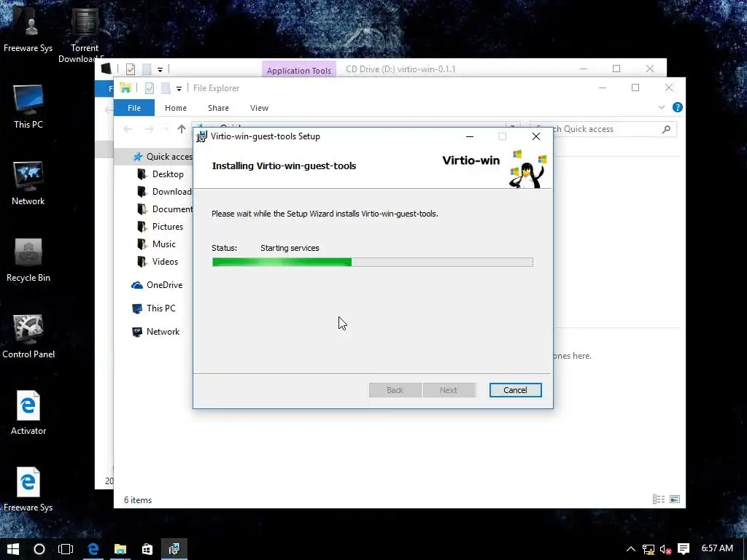
Task: Click New Folder icon in File Explorer titlebar
Action: pos(166,88)
